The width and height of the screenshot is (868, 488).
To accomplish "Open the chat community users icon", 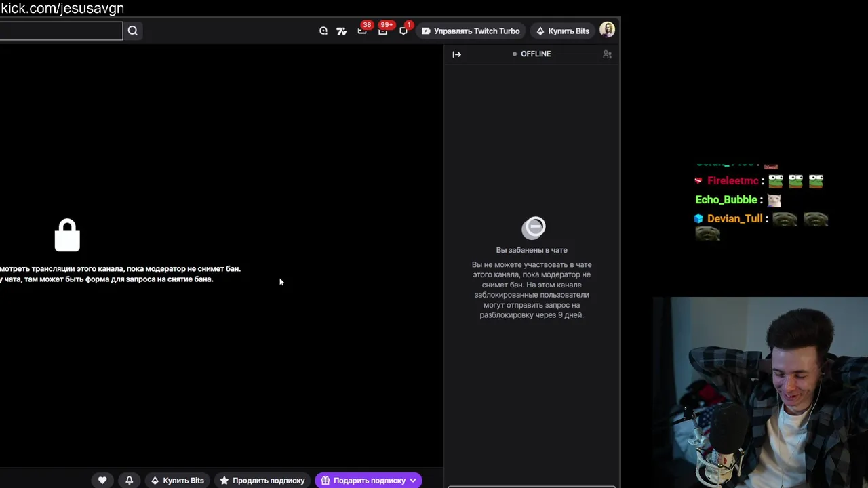I will (x=607, y=54).
